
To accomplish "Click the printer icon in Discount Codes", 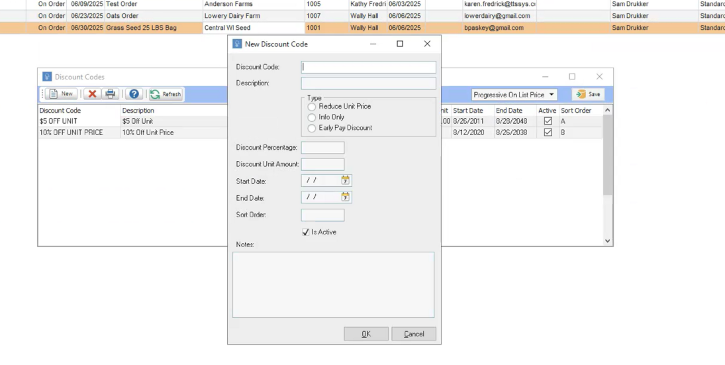I will (x=110, y=94).
